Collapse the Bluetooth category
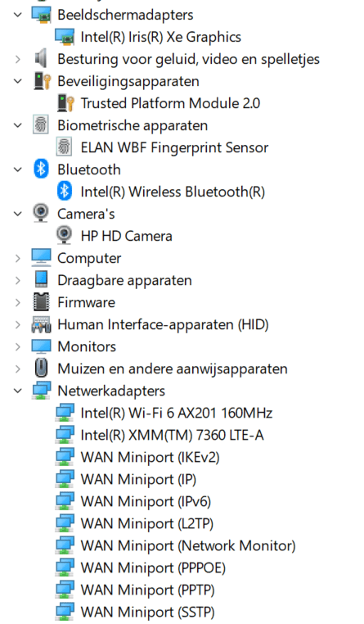The height and width of the screenshot is (624, 364). (x=18, y=170)
